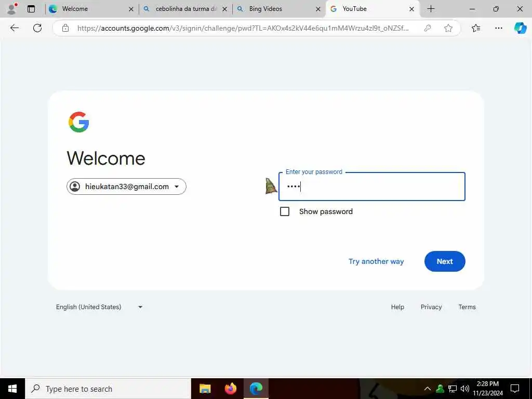The height and width of the screenshot is (399, 532).
Task: Open Microsoft Edge taskbar icon
Action: pyautogui.click(x=256, y=389)
